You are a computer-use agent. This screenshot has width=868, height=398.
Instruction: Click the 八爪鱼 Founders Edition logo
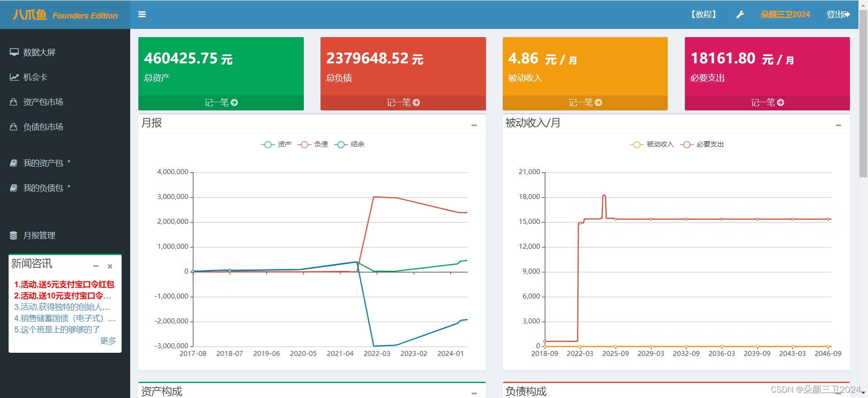[65, 15]
